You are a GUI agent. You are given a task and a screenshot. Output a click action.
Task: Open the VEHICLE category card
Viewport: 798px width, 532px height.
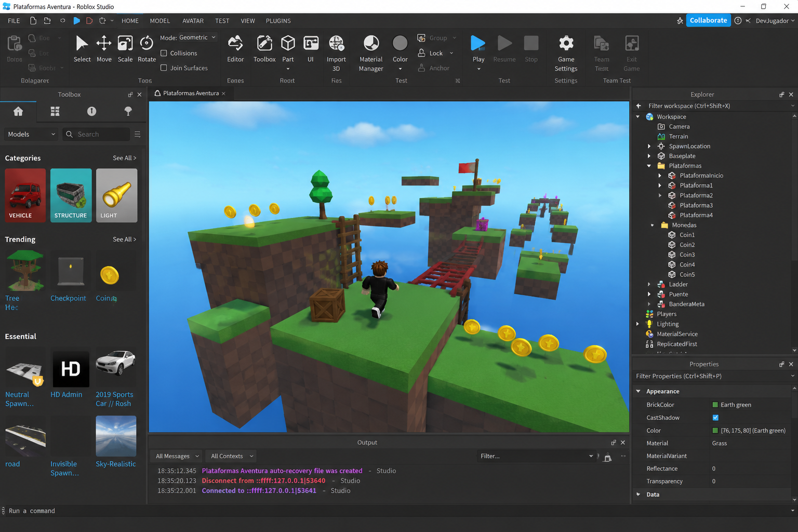[x=25, y=195]
